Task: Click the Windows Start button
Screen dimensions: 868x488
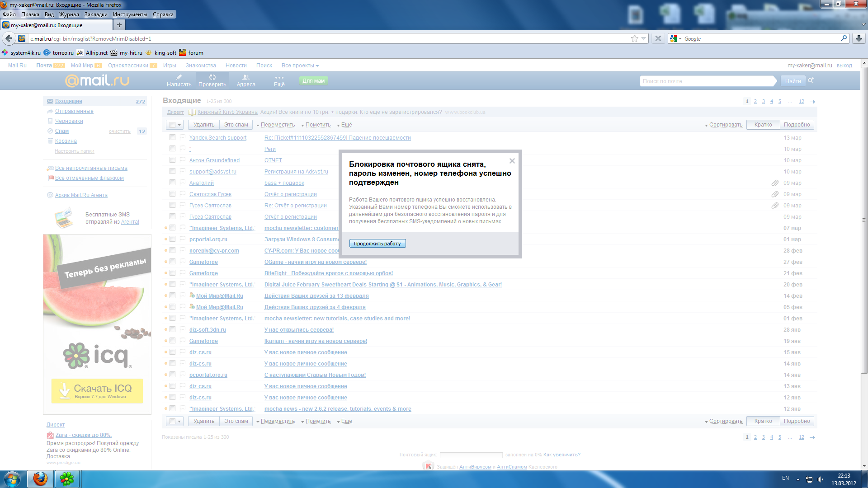Action: tap(12, 479)
